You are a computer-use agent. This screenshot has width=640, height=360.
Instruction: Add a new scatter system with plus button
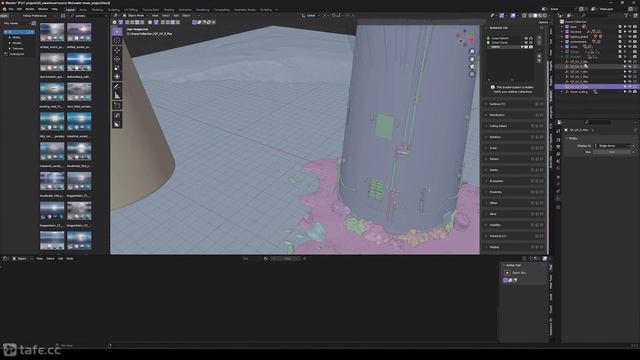(x=540, y=38)
